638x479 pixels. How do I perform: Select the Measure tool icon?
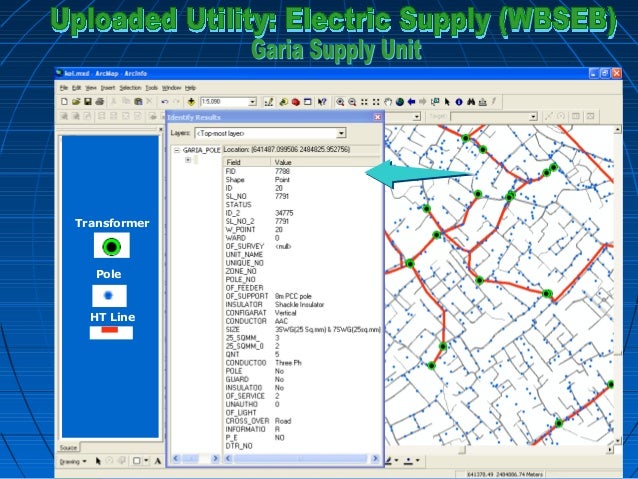[483, 102]
